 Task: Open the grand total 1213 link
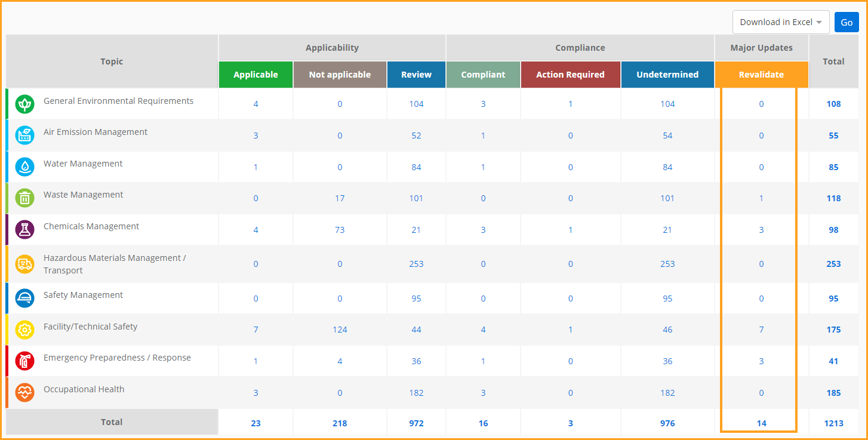tap(834, 423)
